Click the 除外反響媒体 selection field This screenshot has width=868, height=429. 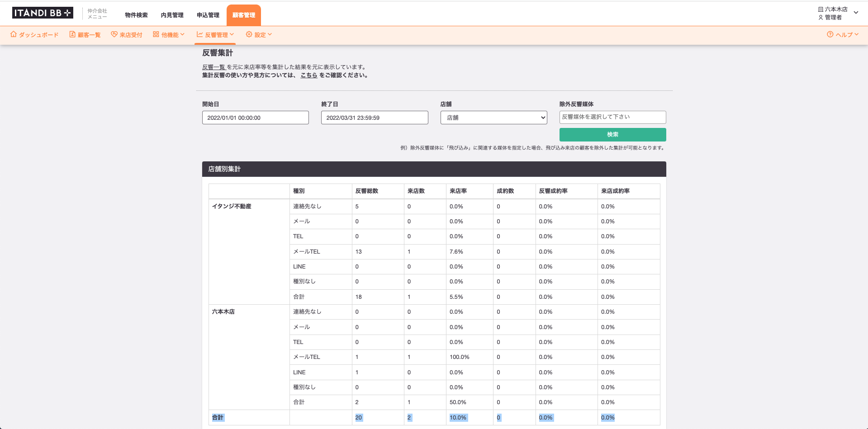612,117
